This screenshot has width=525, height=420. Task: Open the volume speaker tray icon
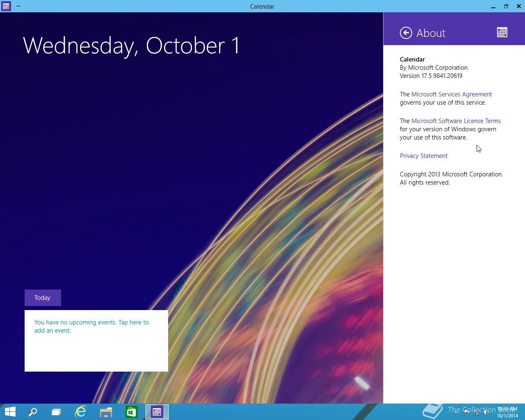(486, 412)
